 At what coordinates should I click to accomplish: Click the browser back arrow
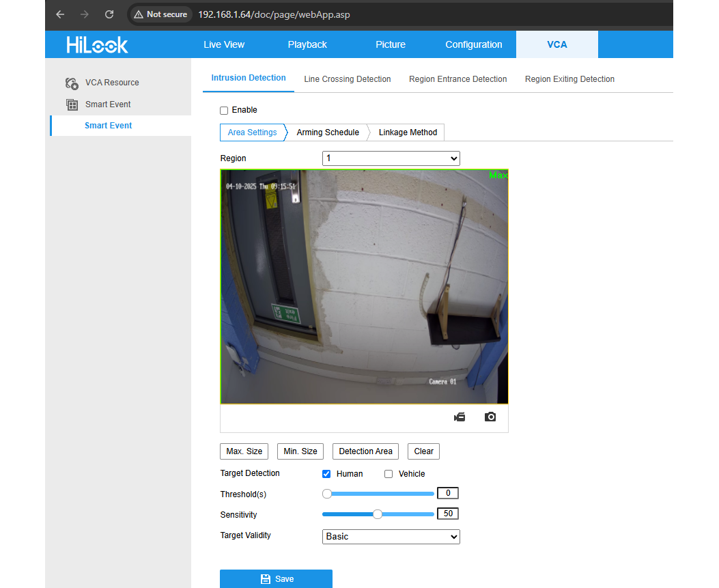tap(60, 14)
